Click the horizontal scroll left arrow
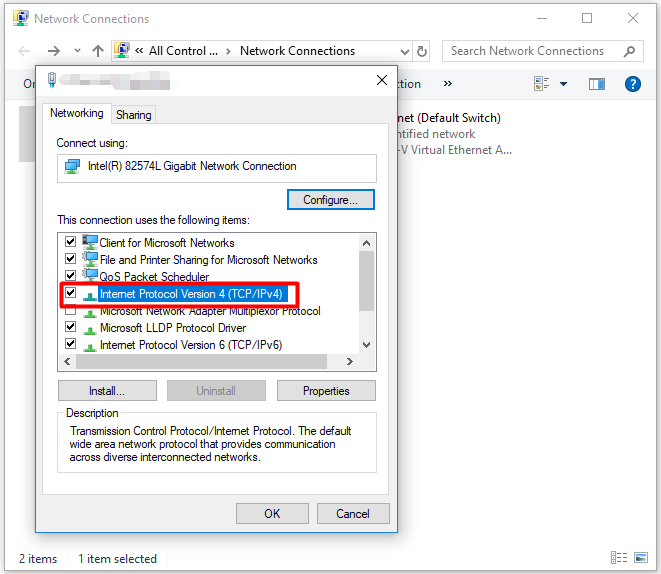The height and width of the screenshot is (574, 661). (67, 362)
